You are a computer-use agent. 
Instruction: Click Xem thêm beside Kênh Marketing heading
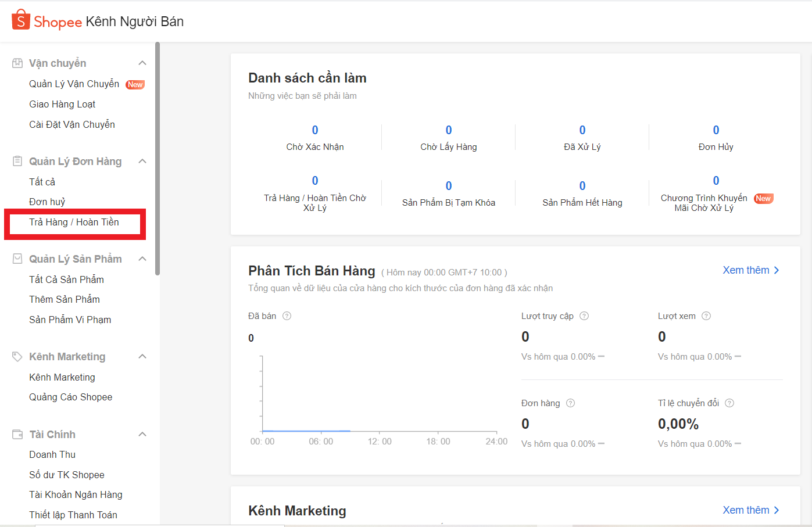click(x=750, y=510)
